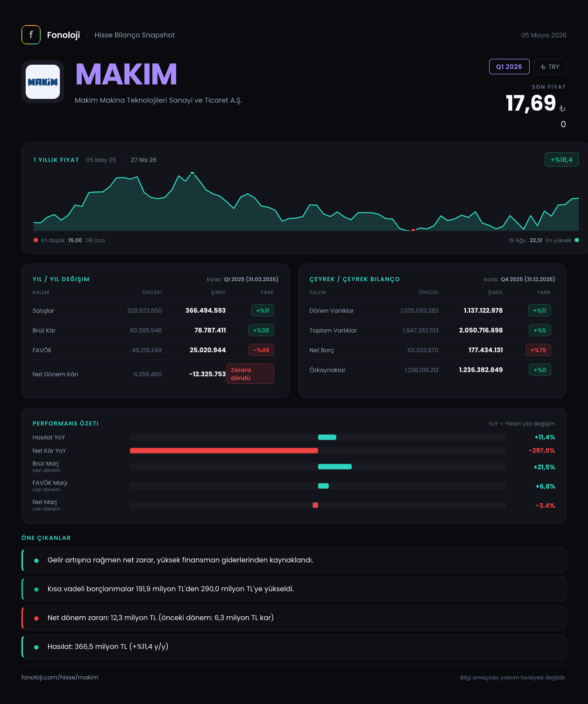Click the full company name subtitle
The width and height of the screenshot is (588, 704).
coord(158,100)
